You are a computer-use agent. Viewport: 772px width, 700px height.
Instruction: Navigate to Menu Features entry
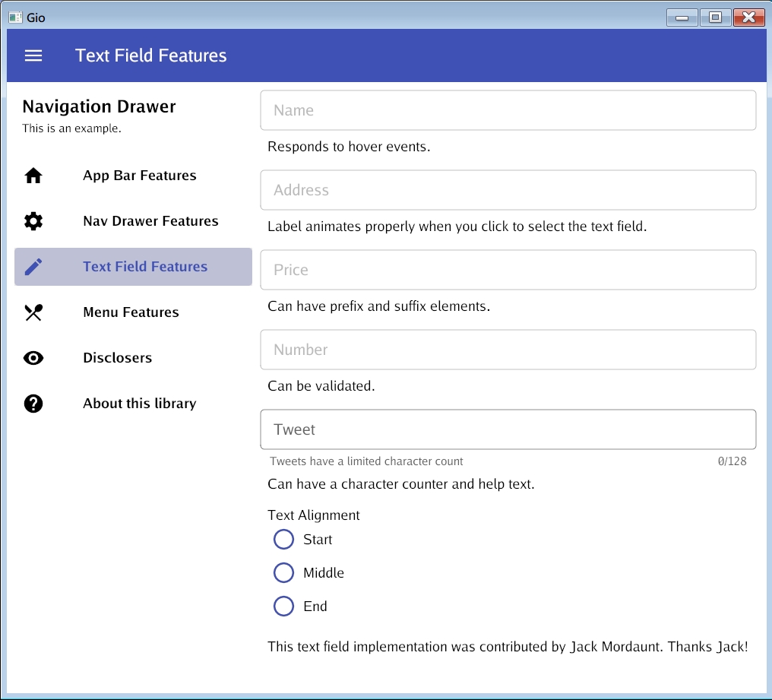click(x=131, y=312)
